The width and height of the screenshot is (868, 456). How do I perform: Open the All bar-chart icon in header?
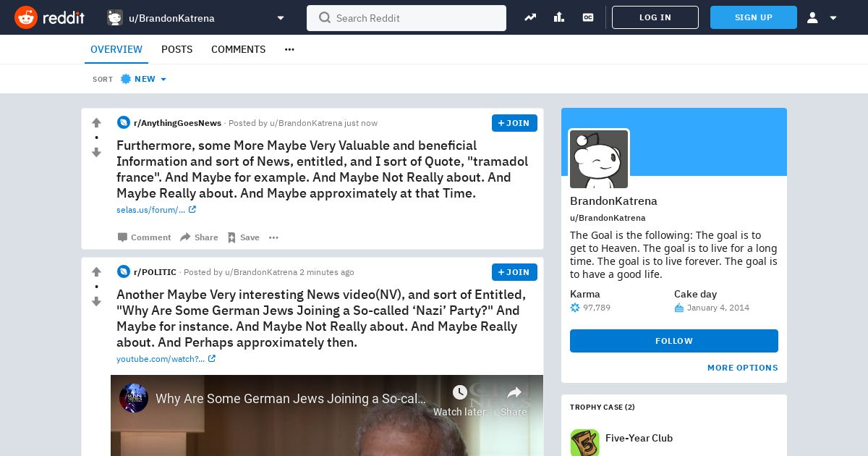(x=559, y=17)
